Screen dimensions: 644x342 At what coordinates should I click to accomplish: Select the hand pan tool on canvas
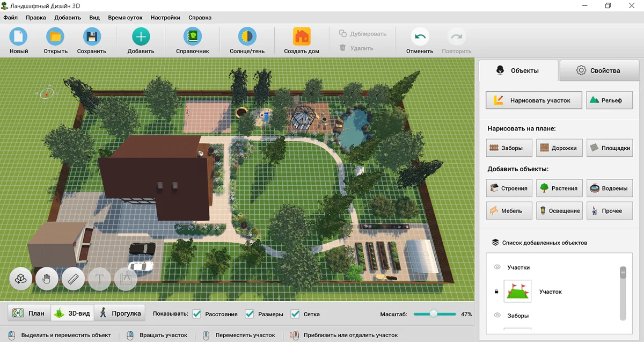pyautogui.click(x=47, y=279)
